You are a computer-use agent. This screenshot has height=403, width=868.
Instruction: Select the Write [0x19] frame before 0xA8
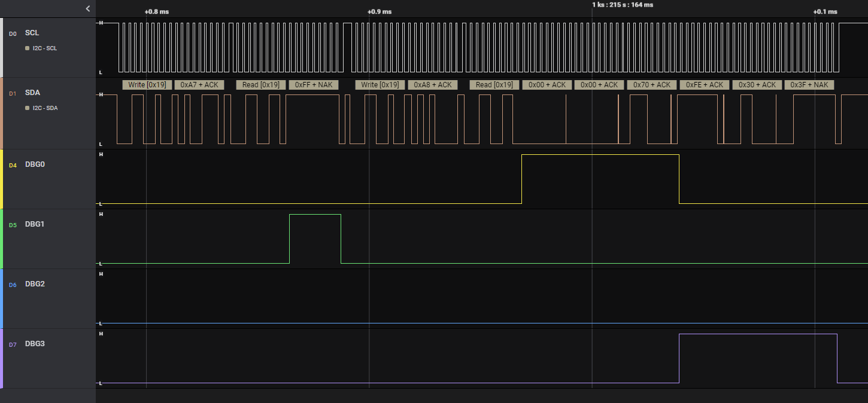coord(380,85)
